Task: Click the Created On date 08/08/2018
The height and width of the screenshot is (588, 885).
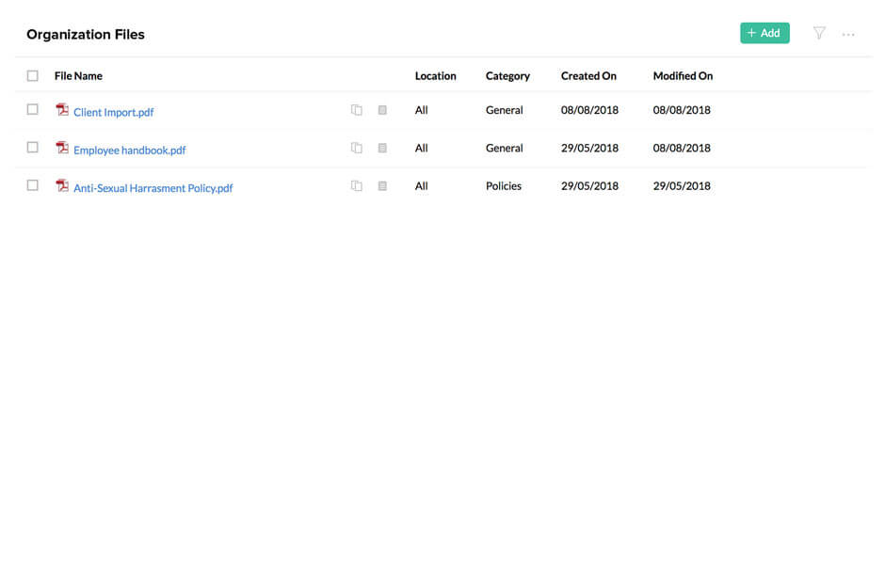Action: click(x=589, y=110)
